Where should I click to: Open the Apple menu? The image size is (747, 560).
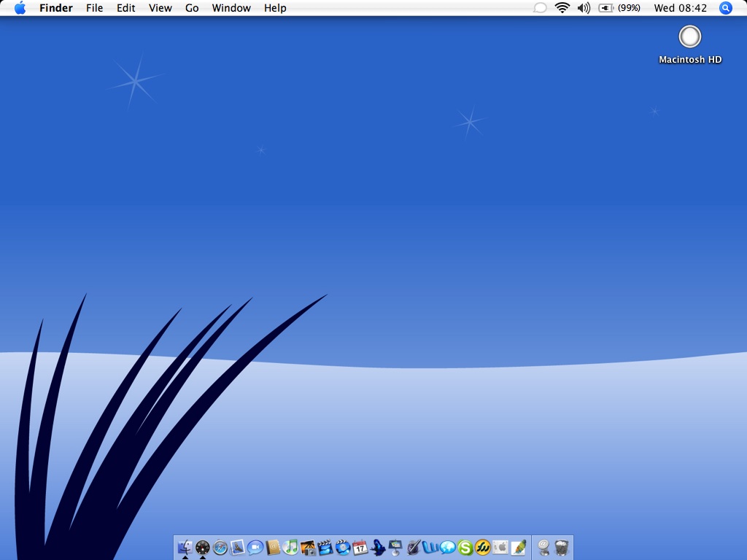click(x=20, y=8)
